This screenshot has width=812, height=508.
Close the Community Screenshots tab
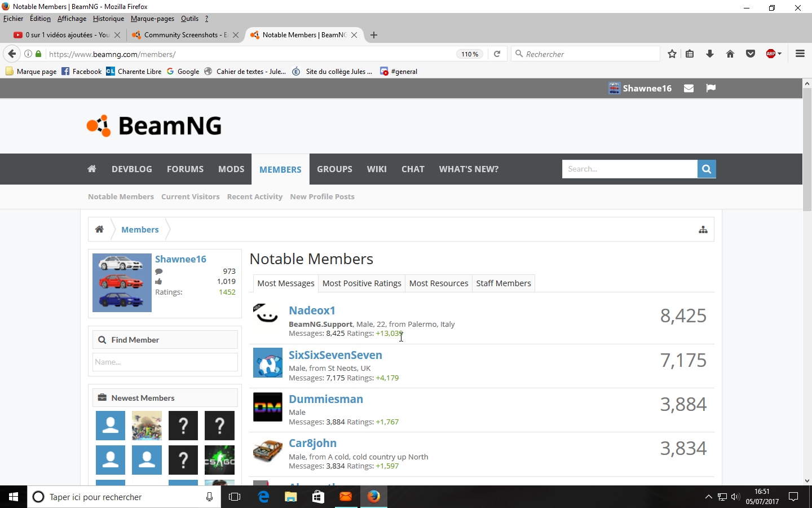click(236, 35)
